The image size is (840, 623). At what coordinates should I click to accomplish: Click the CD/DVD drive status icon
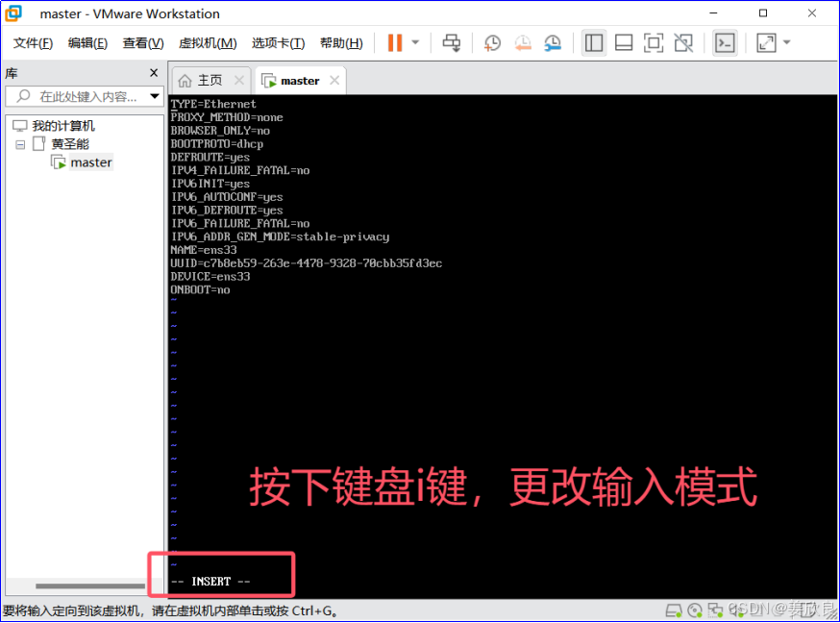tap(694, 611)
